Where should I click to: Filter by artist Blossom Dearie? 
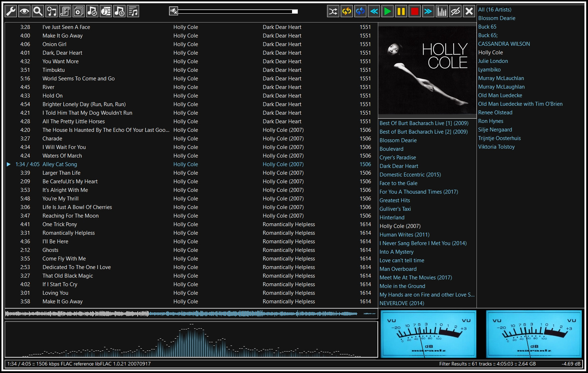tap(497, 18)
